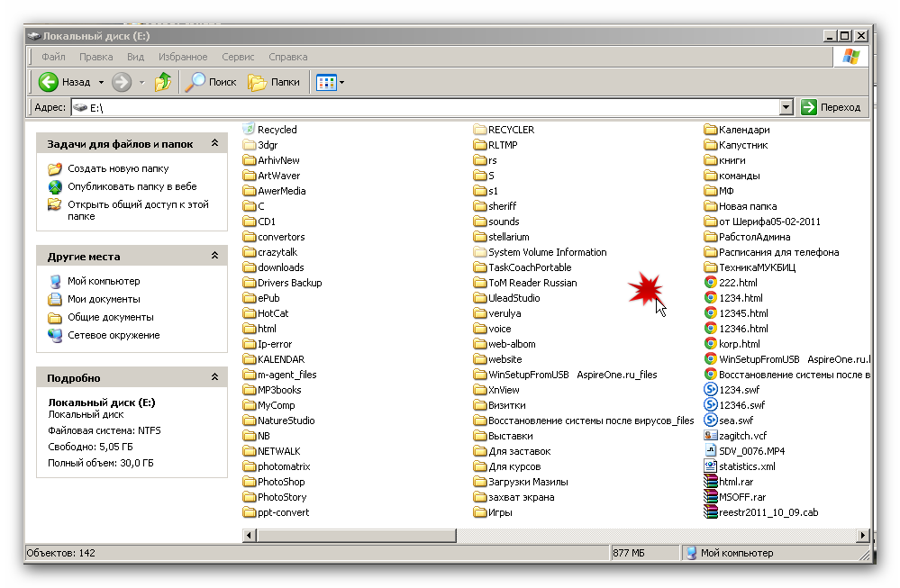Open the Назад history dropdown arrow
Viewport: 900px width, 588px height.
[101, 83]
